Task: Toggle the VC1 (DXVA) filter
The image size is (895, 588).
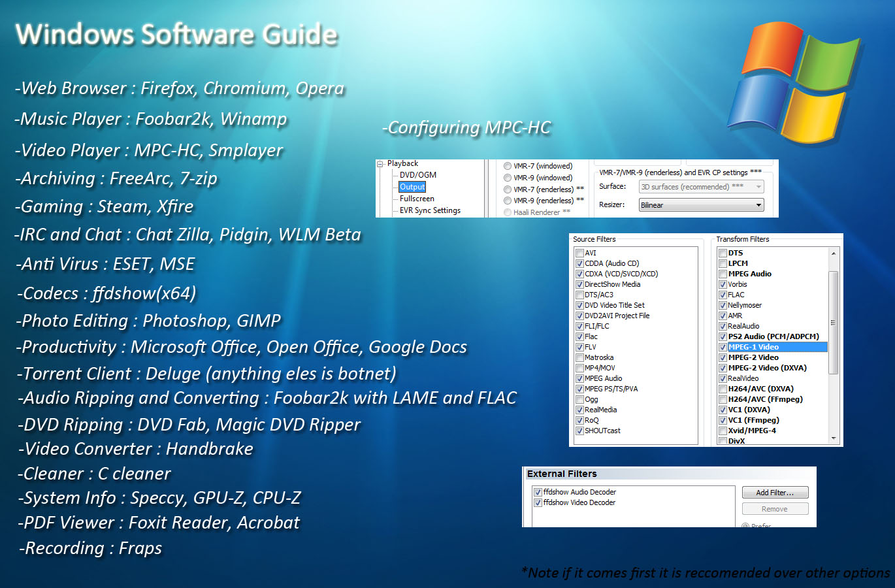Action: [x=723, y=410]
